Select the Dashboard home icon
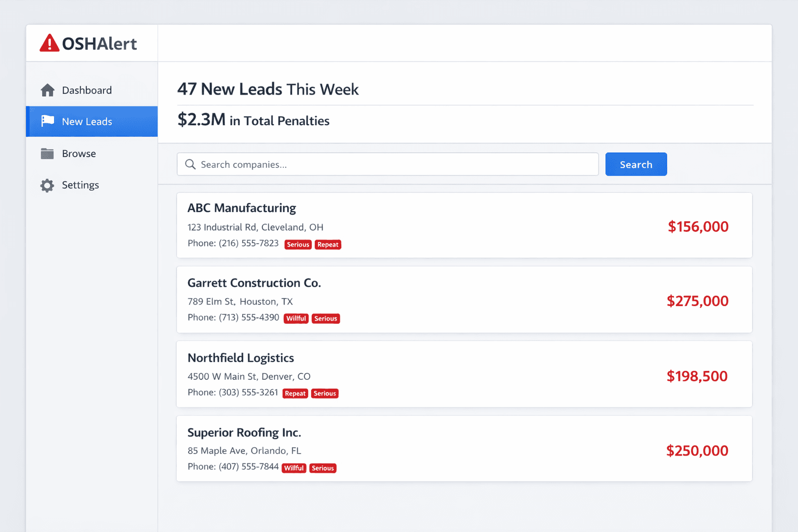Screen dimensions: 798x532 point(47,90)
